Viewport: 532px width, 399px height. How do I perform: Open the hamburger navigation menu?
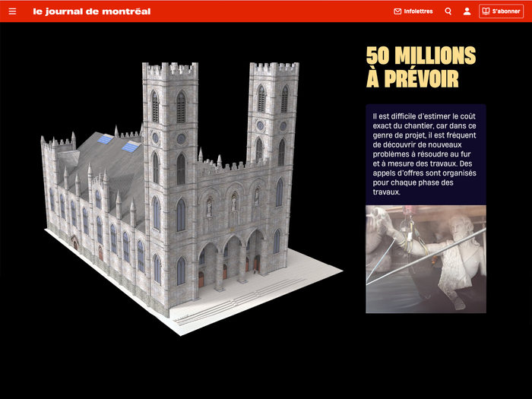coord(12,11)
